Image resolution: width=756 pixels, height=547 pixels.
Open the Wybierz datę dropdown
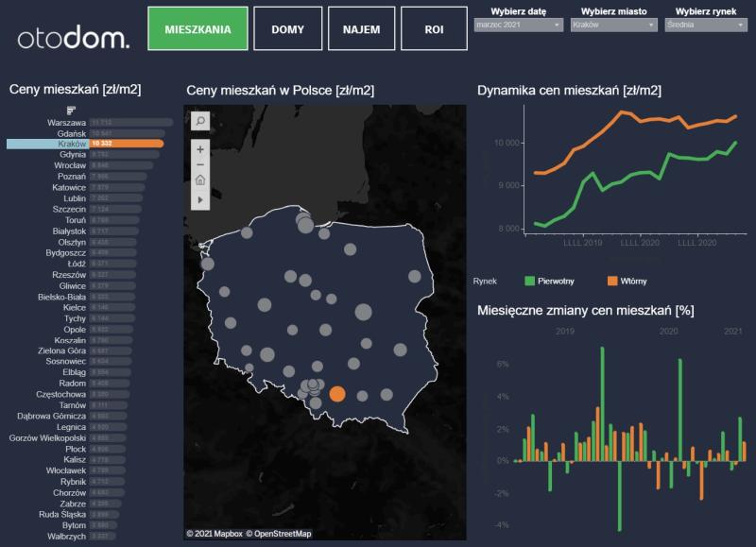tap(517, 26)
